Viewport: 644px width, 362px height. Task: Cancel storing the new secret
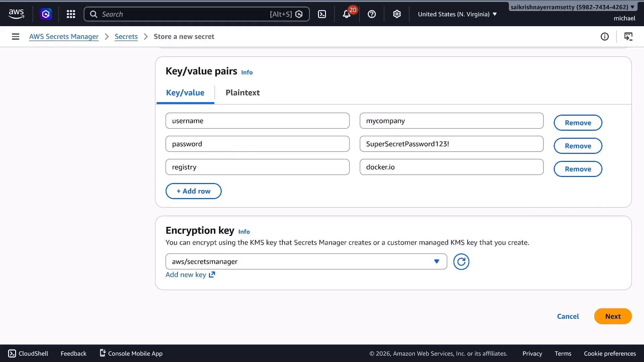pos(568,316)
